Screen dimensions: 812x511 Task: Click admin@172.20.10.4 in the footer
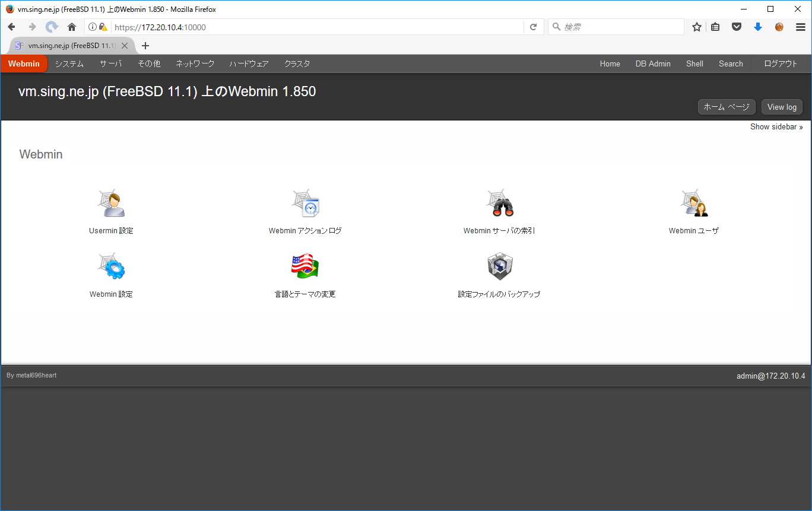tap(770, 376)
